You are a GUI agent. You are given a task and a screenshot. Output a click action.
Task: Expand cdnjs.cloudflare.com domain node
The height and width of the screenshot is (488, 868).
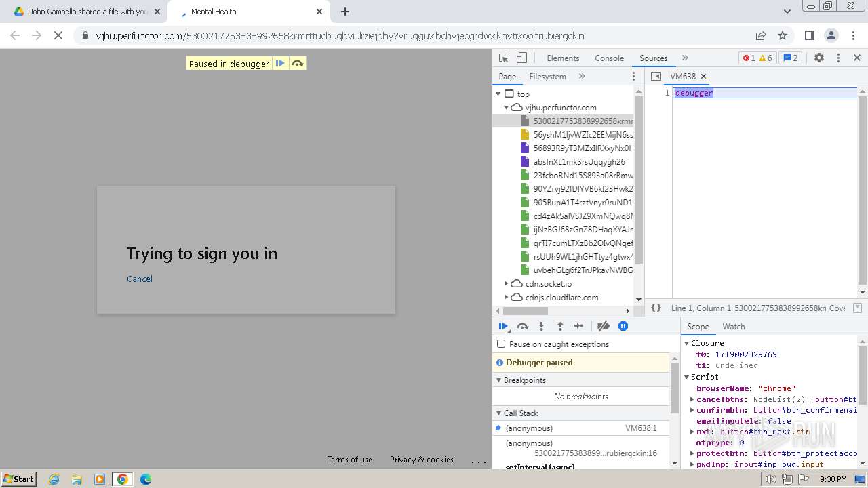click(x=506, y=297)
